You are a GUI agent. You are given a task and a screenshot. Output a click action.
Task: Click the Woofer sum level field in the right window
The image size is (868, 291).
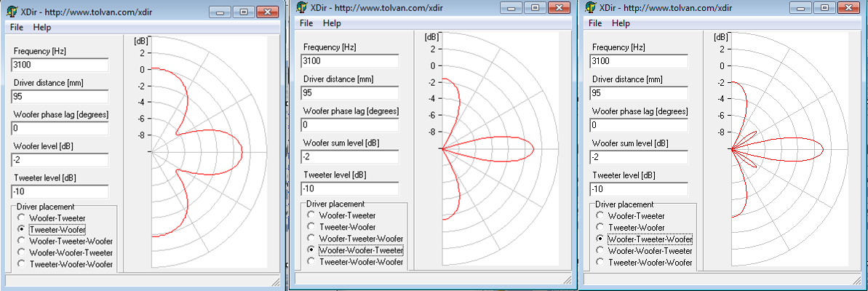pos(639,157)
